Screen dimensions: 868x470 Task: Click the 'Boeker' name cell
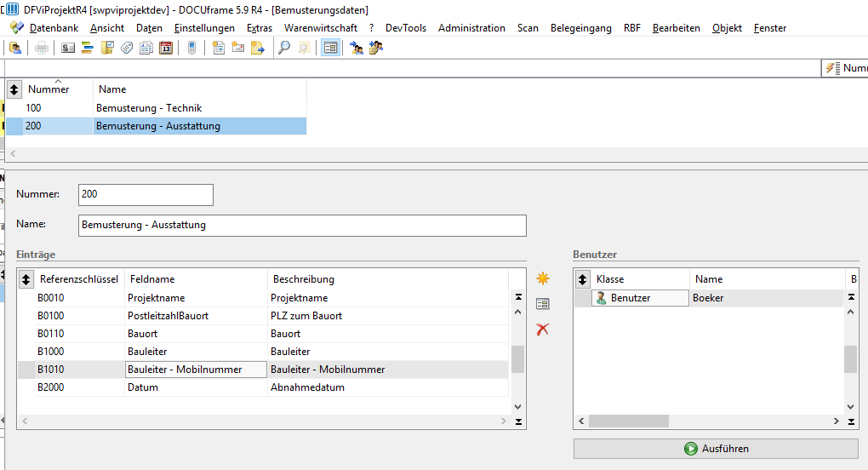[768, 298]
